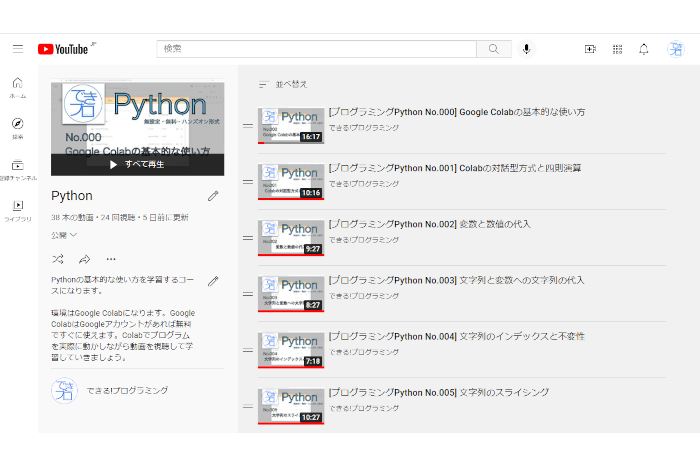The width and height of the screenshot is (700, 467).
Task: Click channel name under No.000 video
Action: point(364,128)
